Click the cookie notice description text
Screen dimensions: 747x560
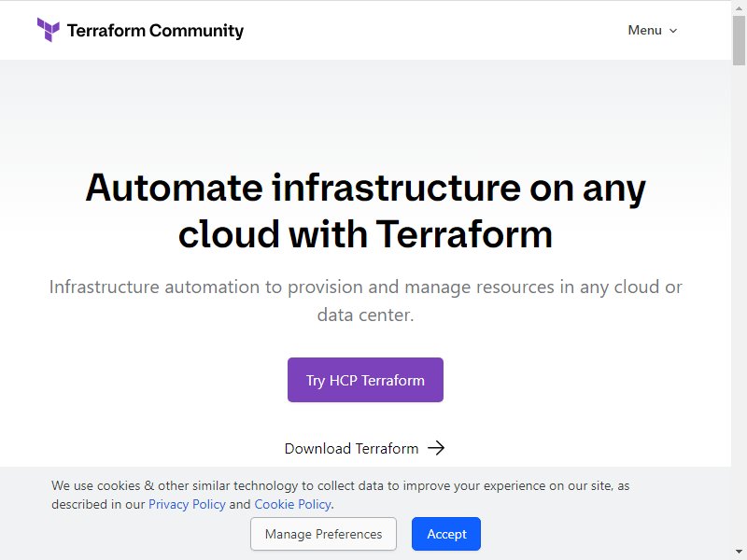(x=340, y=495)
